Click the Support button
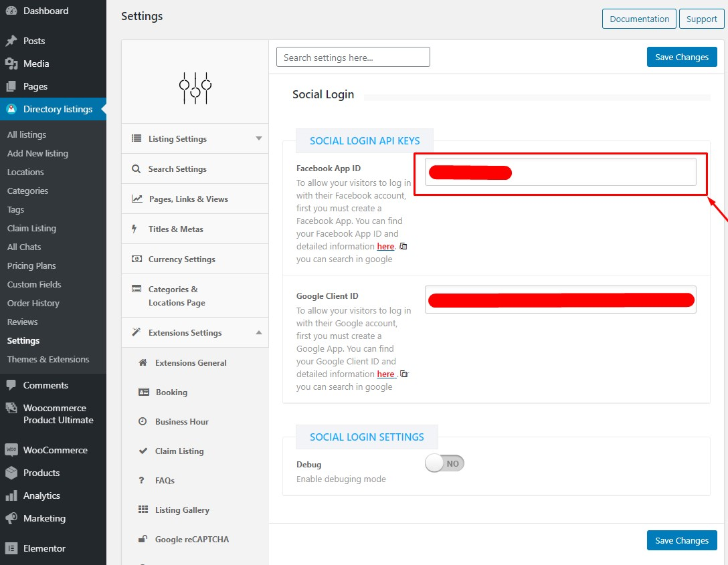Image resolution: width=728 pixels, height=565 pixels. pyautogui.click(x=701, y=19)
